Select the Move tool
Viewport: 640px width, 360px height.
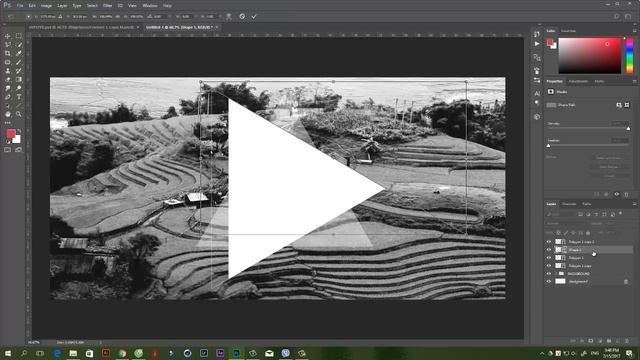coord(8,36)
